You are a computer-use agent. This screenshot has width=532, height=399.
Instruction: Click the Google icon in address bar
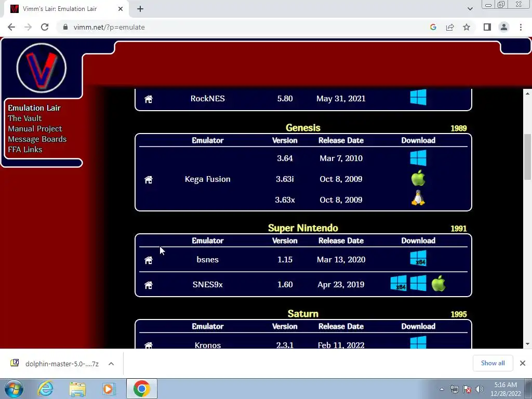(433, 27)
